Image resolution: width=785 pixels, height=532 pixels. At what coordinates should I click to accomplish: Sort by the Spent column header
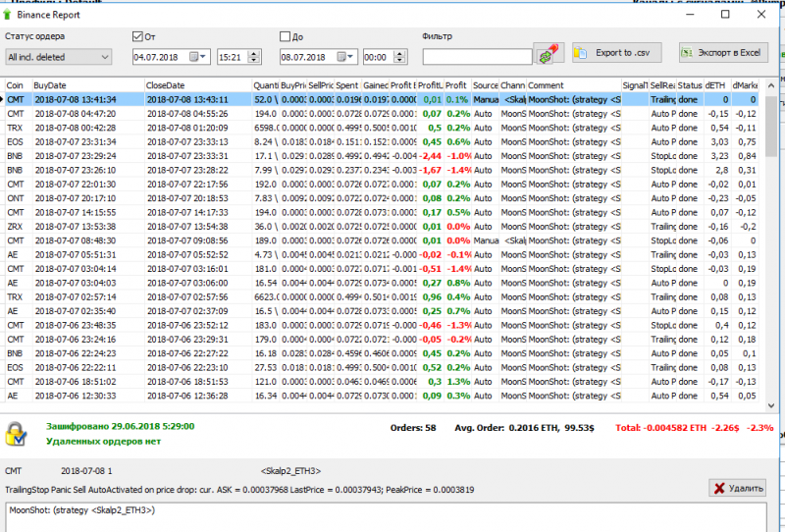347,85
